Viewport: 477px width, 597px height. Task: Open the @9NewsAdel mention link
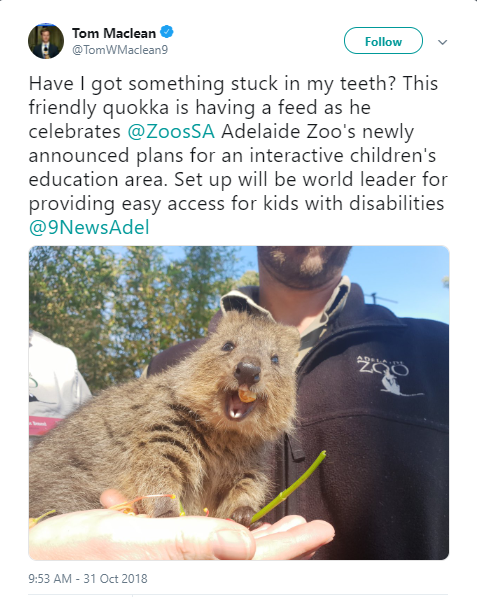pos(89,228)
